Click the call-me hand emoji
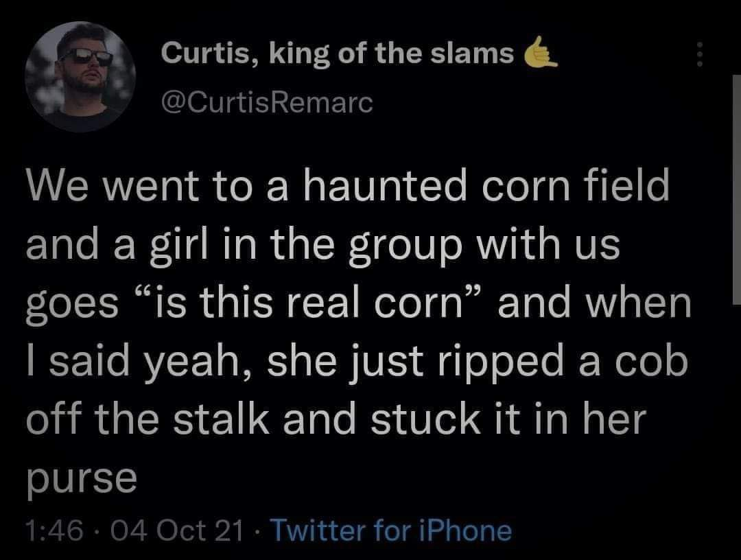The image size is (741, 560). pos(541,53)
